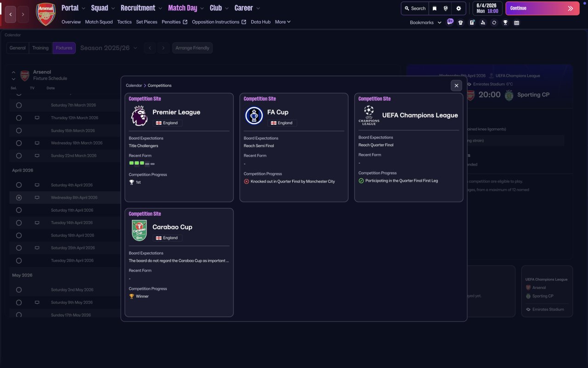Open the Season 2025/26 selector
Viewport: 588px width, 368px height.
tap(109, 48)
